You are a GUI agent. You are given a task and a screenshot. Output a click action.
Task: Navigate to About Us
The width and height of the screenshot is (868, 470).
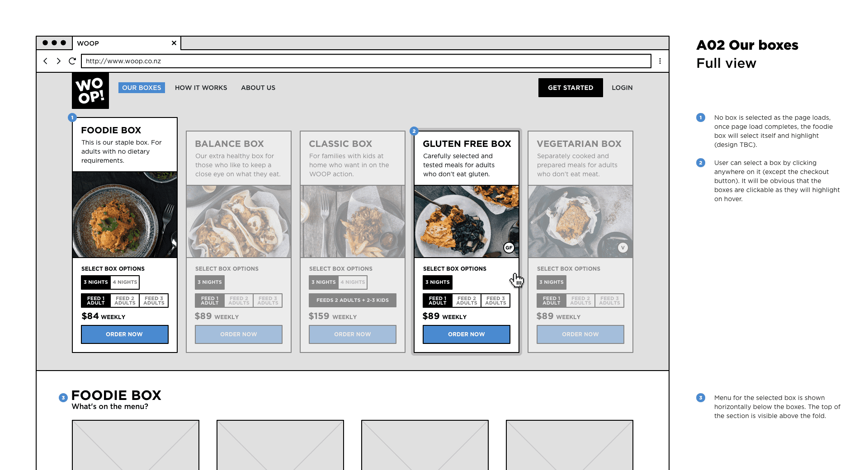point(258,88)
